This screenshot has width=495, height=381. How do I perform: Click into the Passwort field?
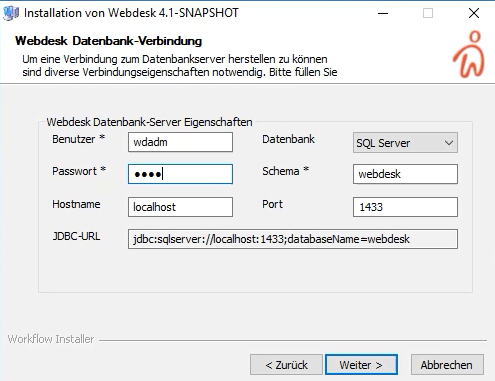180,174
